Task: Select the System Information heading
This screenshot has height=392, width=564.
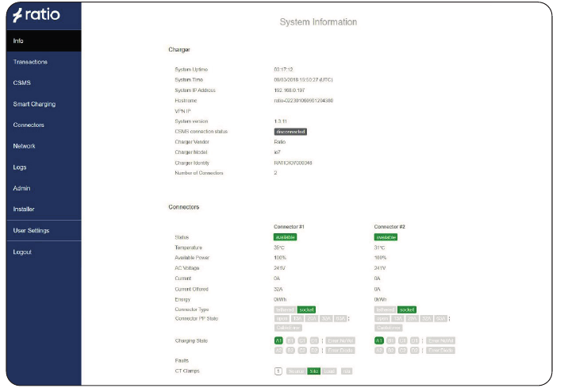Action: pos(318,22)
